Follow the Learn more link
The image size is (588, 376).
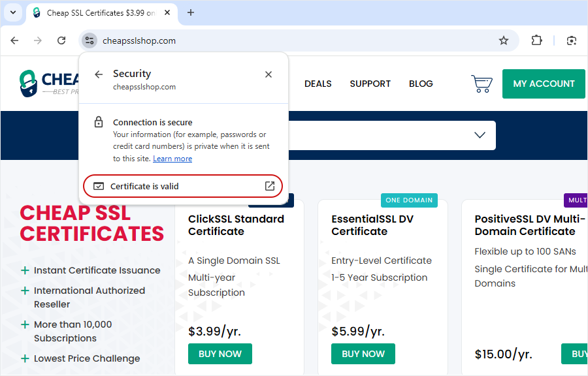[x=172, y=159]
